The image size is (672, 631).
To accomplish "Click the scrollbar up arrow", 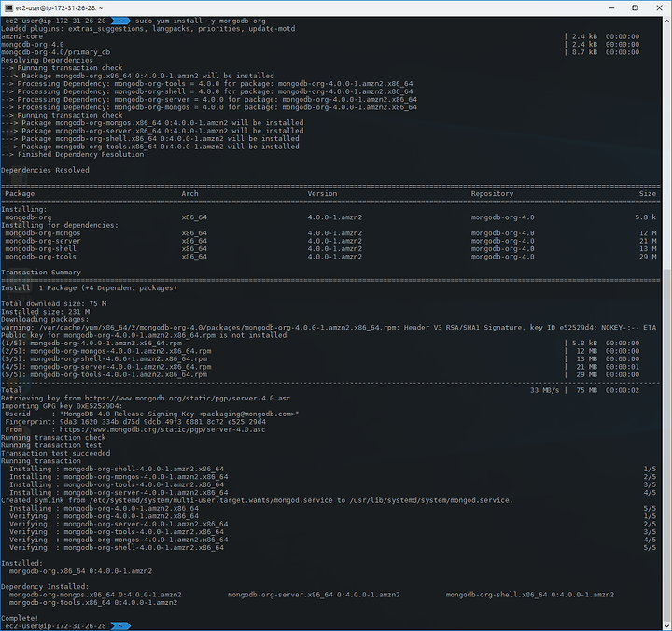I will pos(666,21).
